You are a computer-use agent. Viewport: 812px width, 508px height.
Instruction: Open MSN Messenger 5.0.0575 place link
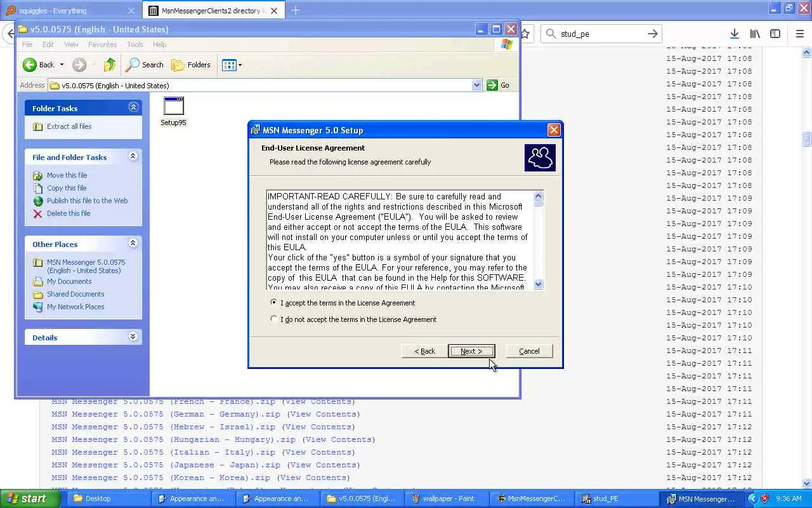point(86,266)
